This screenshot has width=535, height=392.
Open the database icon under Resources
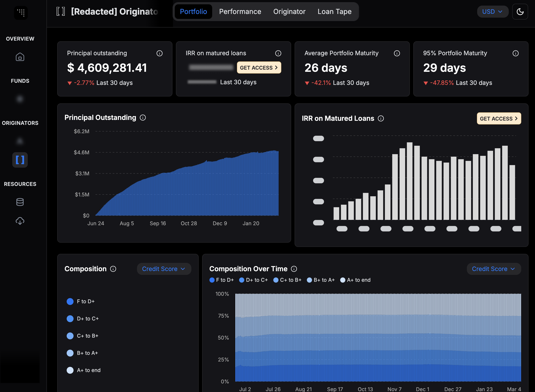pyautogui.click(x=20, y=202)
